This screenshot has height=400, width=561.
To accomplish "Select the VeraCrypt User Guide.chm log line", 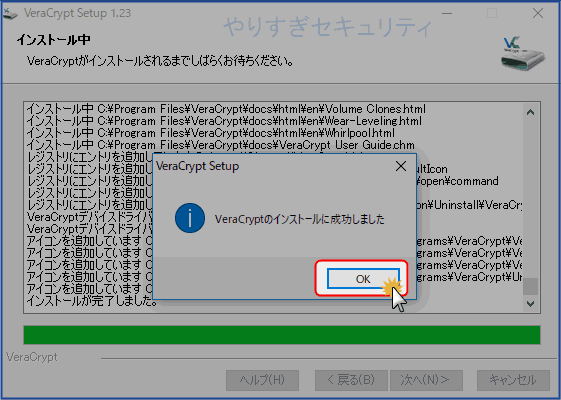I will (x=220, y=145).
